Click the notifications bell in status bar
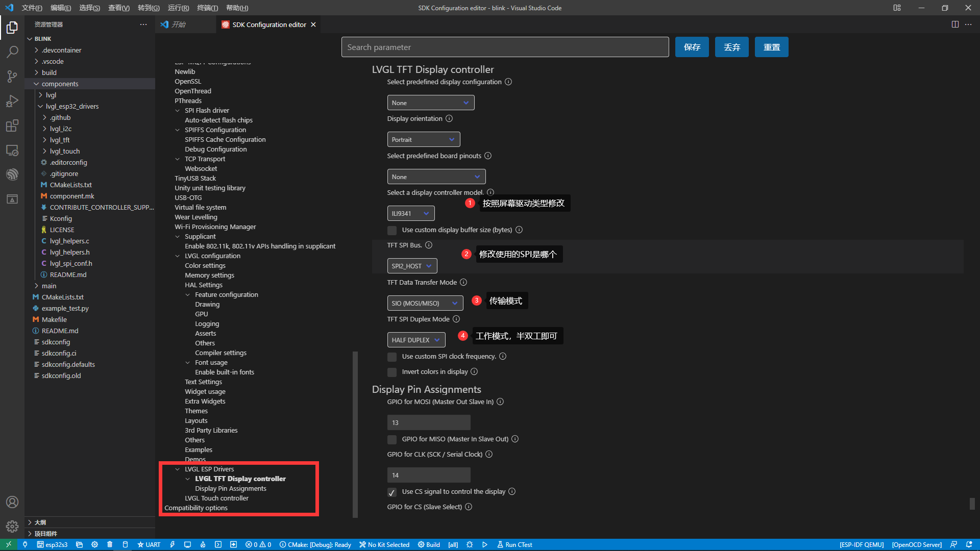Image resolution: width=980 pixels, height=551 pixels. click(969, 544)
